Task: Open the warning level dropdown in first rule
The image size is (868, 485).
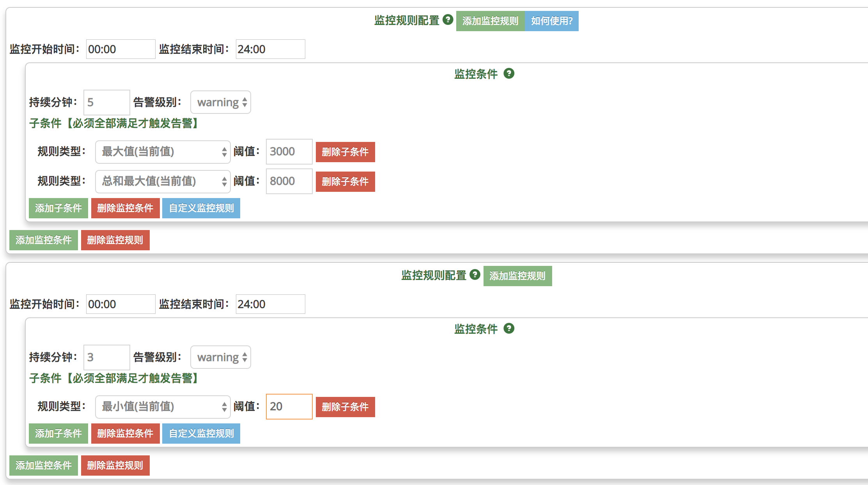Action: pos(221,102)
